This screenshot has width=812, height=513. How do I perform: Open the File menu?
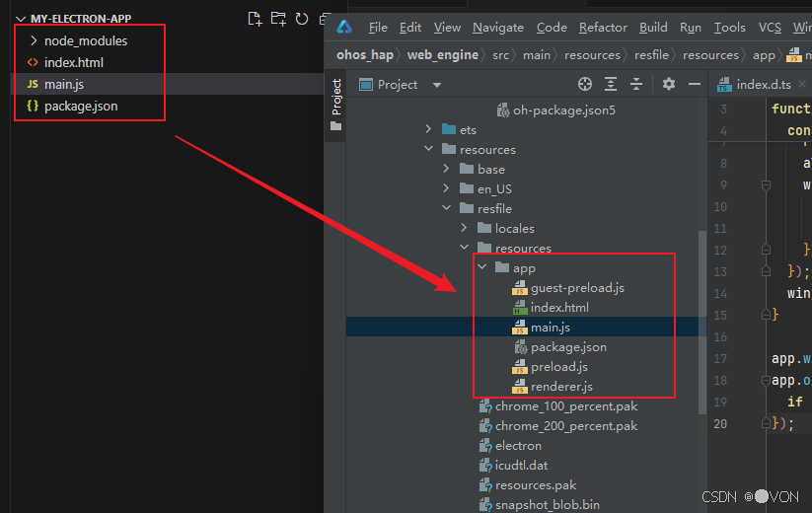pos(378,28)
